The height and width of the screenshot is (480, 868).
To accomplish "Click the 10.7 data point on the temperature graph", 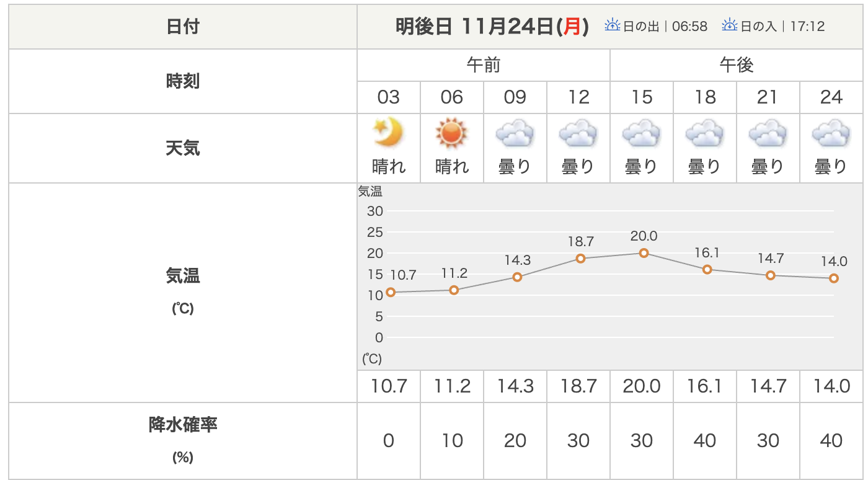I will click(391, 292).
